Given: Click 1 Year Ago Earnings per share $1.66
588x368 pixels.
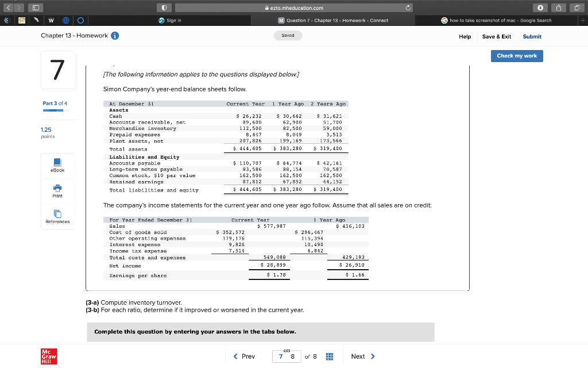Looking at the screenshot, I should click(355, 275).
